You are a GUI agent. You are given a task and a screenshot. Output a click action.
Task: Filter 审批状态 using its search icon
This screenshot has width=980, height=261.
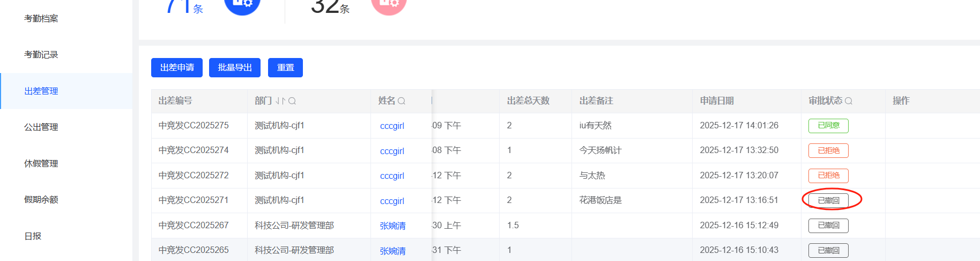[849, 101]
